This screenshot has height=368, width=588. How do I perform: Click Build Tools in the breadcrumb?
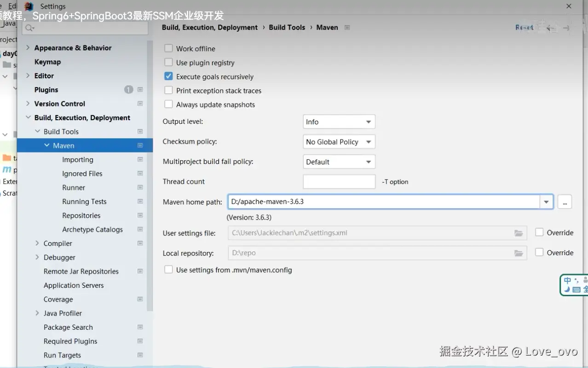pyautogui.click(x=287, y=28)
